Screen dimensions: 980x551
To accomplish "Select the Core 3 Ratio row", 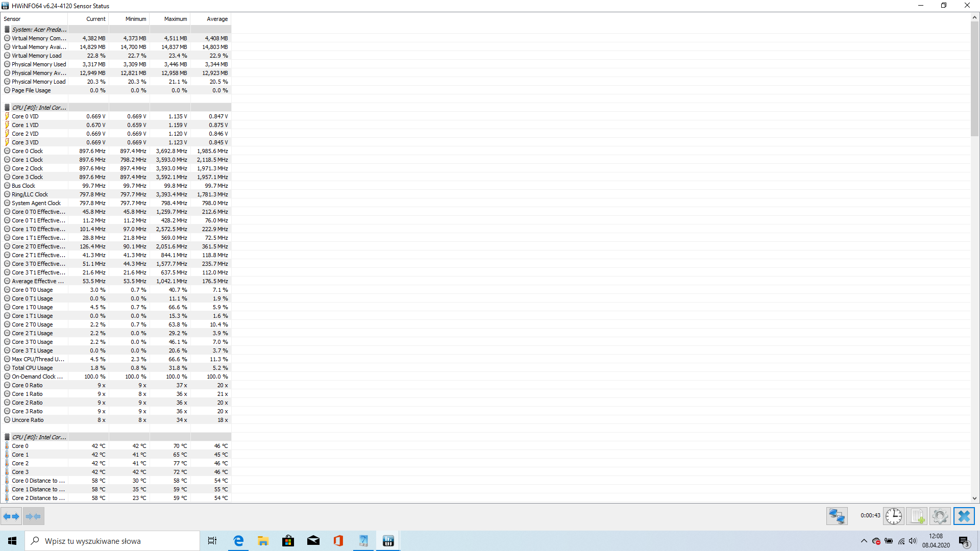I will pos(116,411).
